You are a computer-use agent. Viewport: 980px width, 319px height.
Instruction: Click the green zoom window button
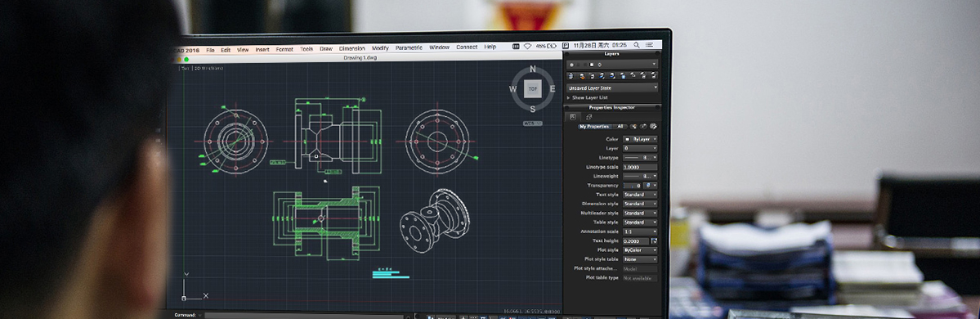pyautogui.click(x=186, y=60)
